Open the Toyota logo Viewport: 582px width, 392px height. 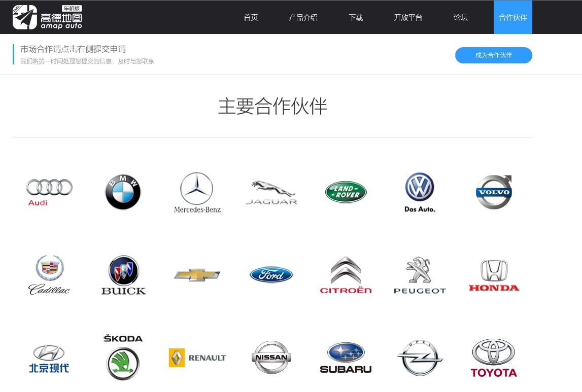(494, 358)
